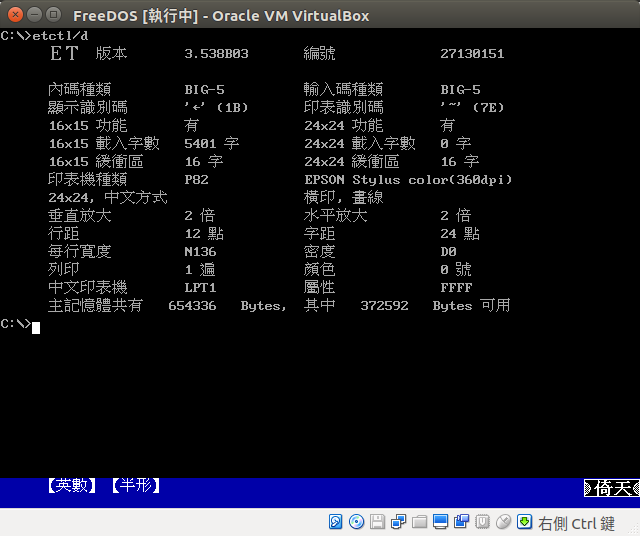Click the EPSON Stylus color(360dpi) text
The height and width of the screenshot is (536, 640).
[x=408, y=180]
